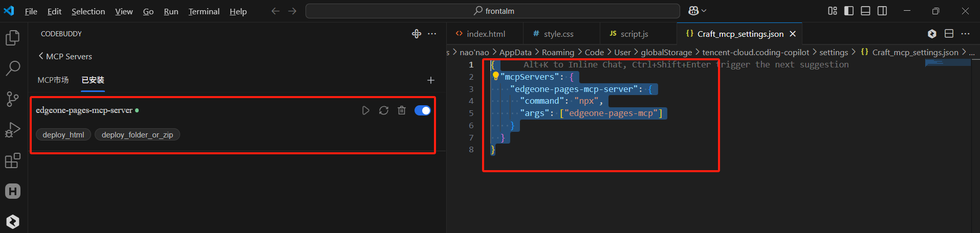Click Craft_mcp_settings.json in the breadcrumb

(x=915, y=52)
